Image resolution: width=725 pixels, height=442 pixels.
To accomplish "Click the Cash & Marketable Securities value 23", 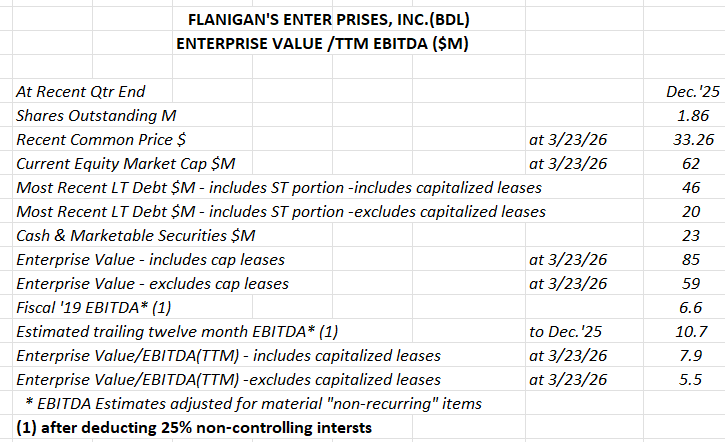I will [691, 236].
